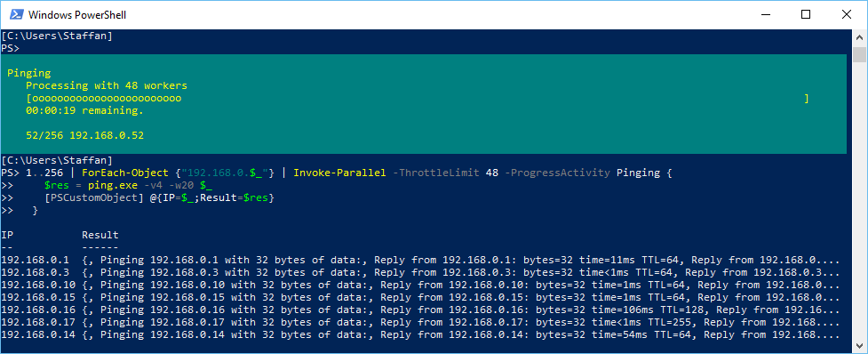Click the 'Processing with 48 workers' text
The width and height of the screenshot is (868, 354).
[107, 86]
